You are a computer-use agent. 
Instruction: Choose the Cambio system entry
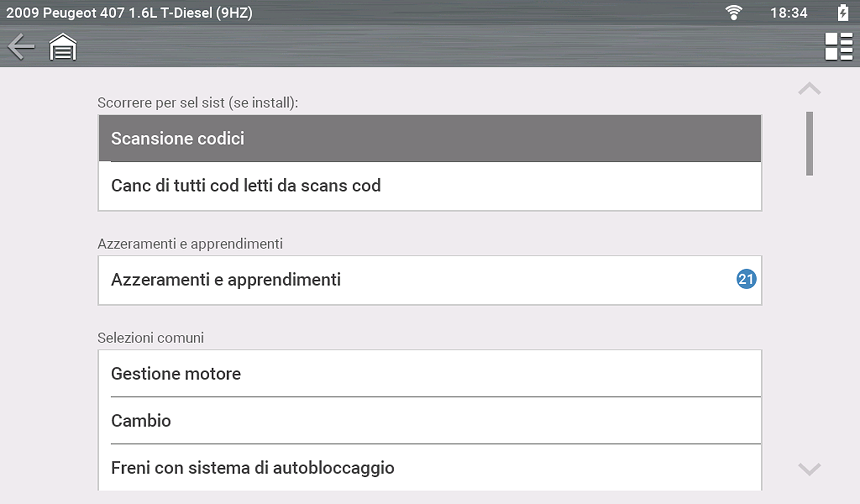[x=429, y=421]
